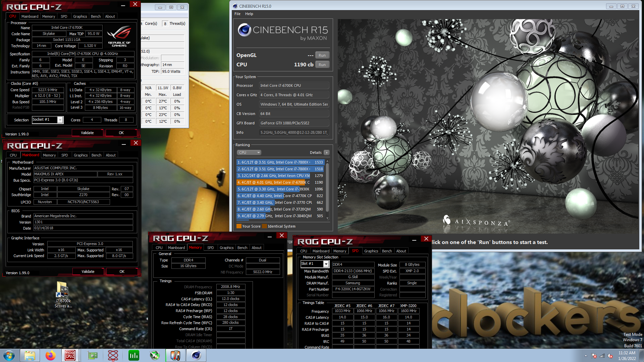Image resolution: width=644 pixels, height=362 pixels.
Task: Click the Info field with 5.2GHz text
Action: [x=294, y=132]
